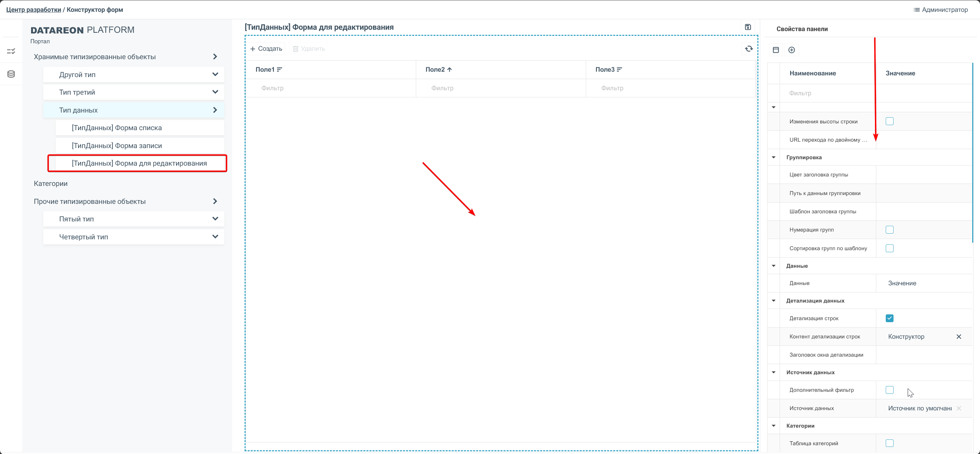Image resolution: width=980 pixels, height=454 pixels.
Task: Click the Поле1 column sort icon
Action: [x=280, y=70]
